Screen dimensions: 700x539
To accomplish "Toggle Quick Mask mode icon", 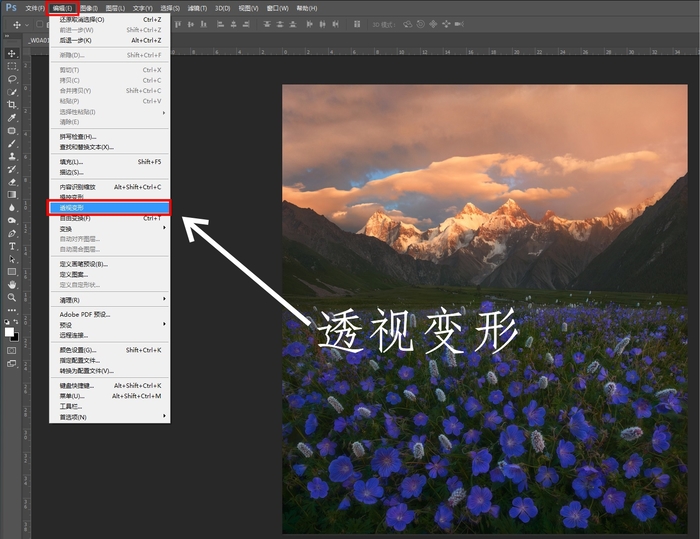I will coord(12,350).
